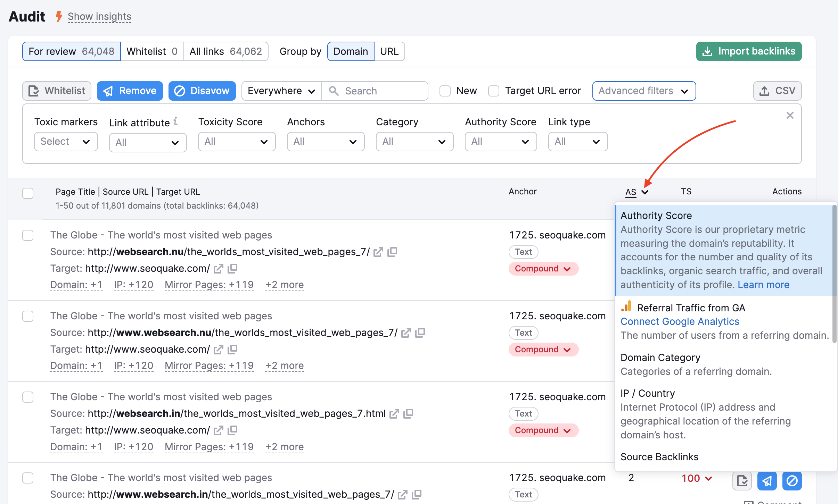838x504 pixels.
Task: Click the Show insights lightning icon
Action: click(x=58, y=16)
